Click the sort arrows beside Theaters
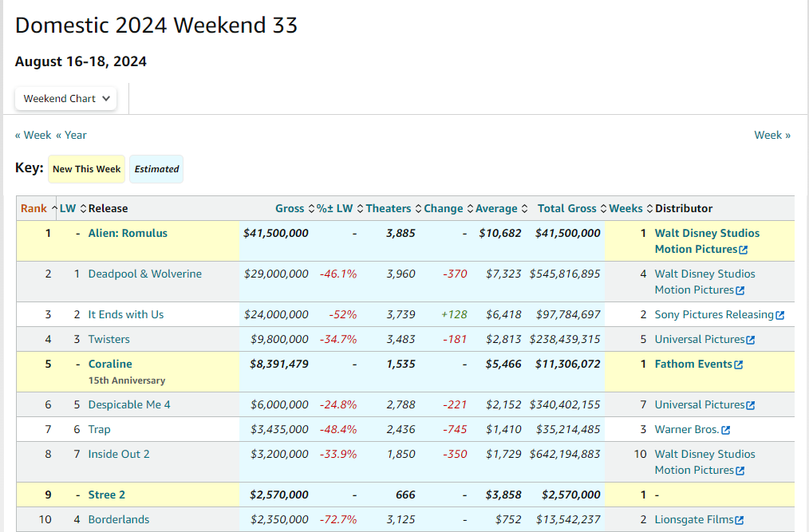The width and height of the screenshot is (809, 532). tap(418, 208)
